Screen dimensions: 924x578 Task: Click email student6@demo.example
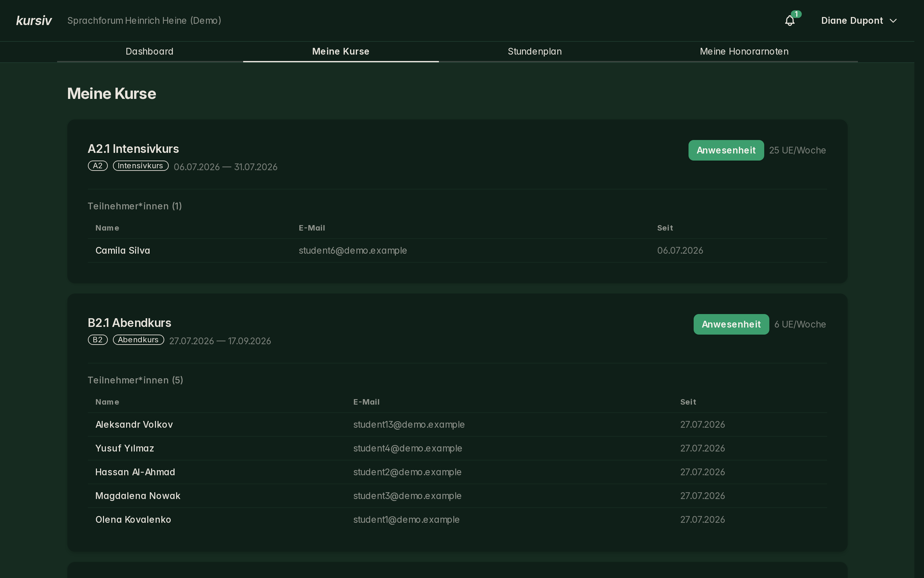(353, 250)
